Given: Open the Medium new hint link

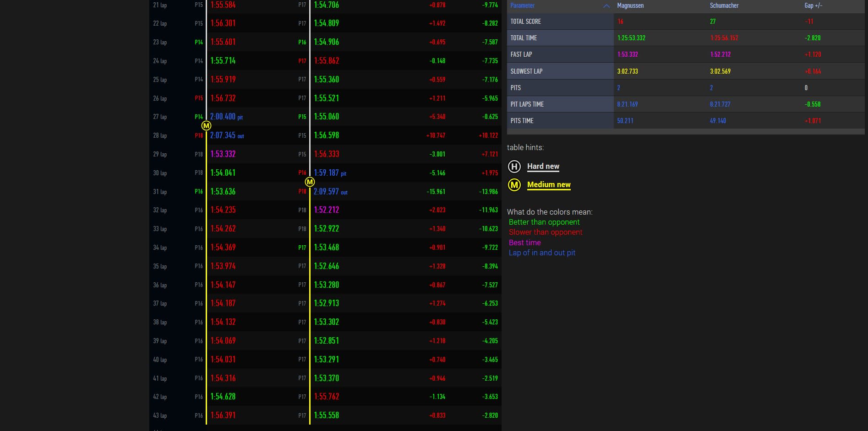Looking at the screenshot, I should tap(549, 184).
